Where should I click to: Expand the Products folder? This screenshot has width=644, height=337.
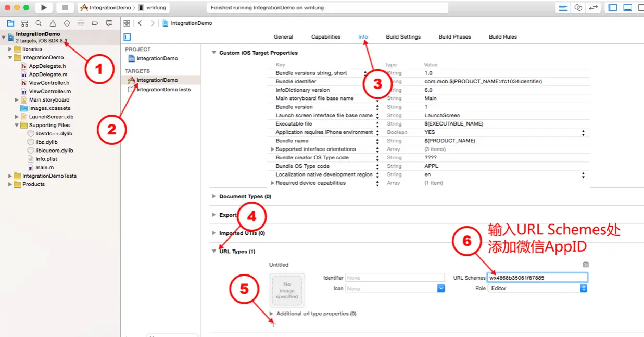pos(10,184)
